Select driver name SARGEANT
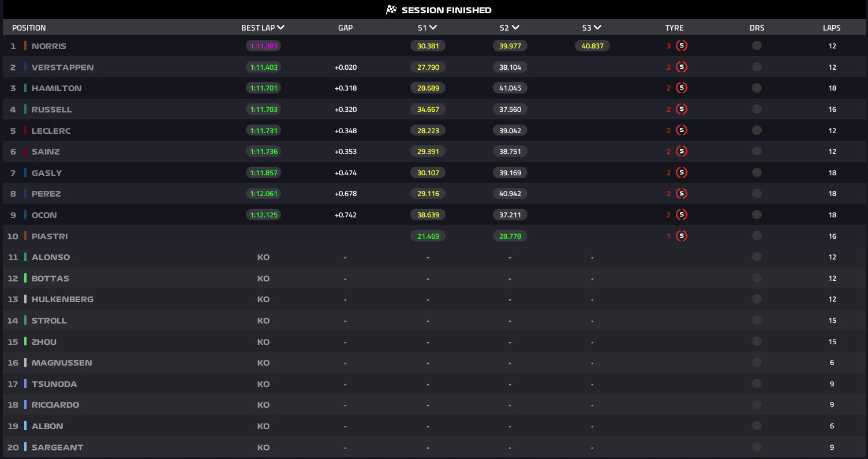Image resolution: width=868 pixels, height=459 pixels. pyautogui.click(x=57, y=447)
